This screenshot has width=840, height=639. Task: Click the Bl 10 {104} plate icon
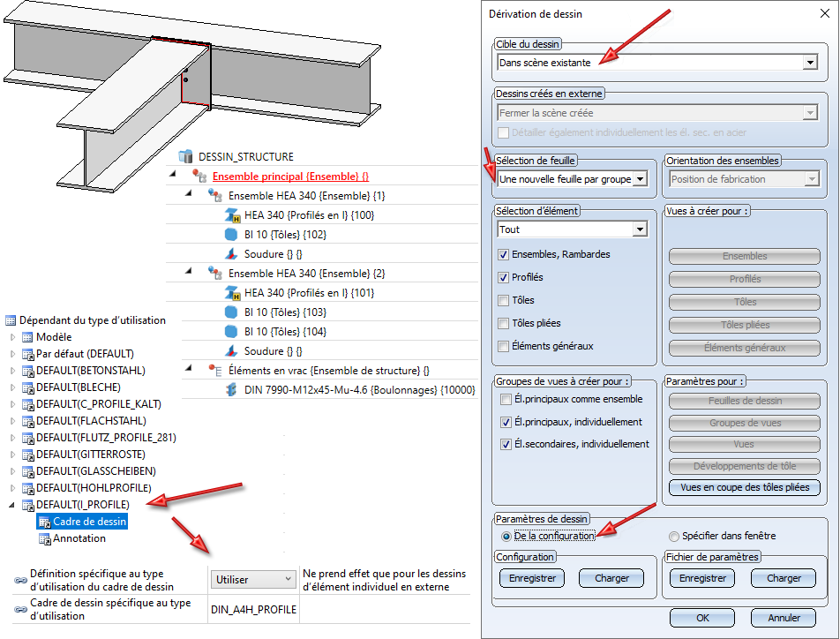coord(231,331)
